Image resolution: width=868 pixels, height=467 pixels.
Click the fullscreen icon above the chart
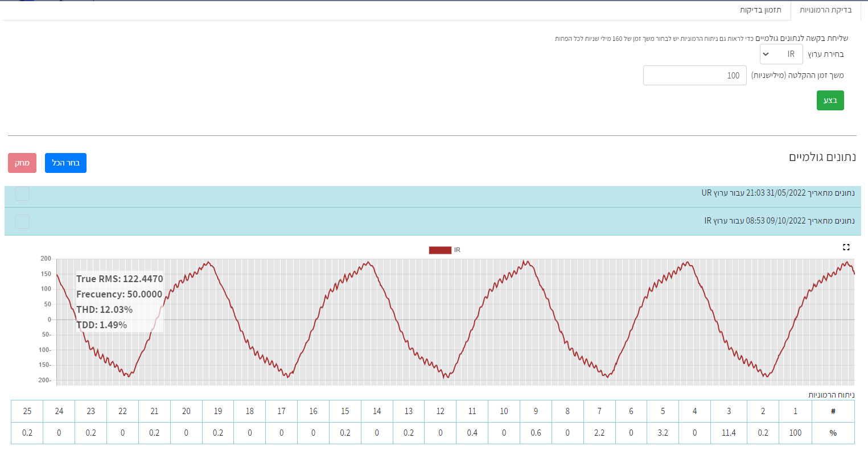point(846,247)
